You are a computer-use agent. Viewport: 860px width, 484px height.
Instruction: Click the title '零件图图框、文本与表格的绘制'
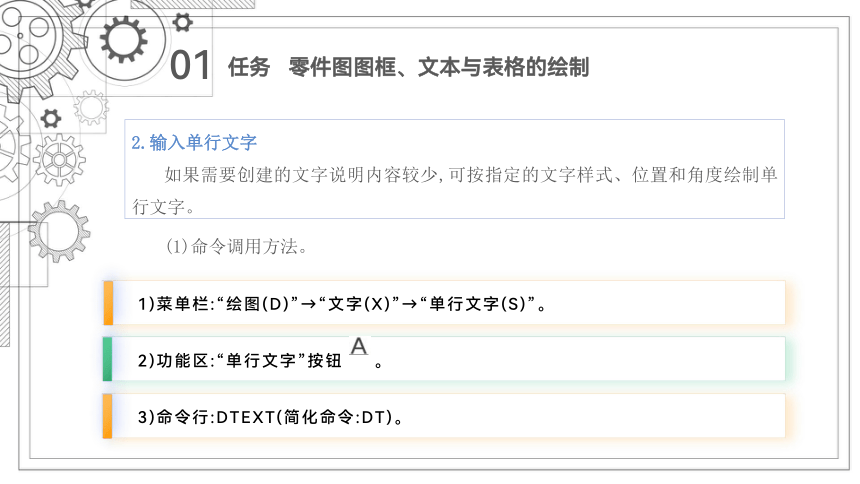coord(439,67)
